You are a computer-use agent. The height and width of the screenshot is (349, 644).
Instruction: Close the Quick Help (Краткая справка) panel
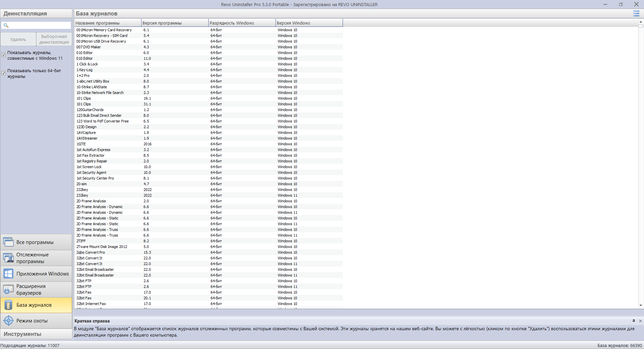[640, 321]
